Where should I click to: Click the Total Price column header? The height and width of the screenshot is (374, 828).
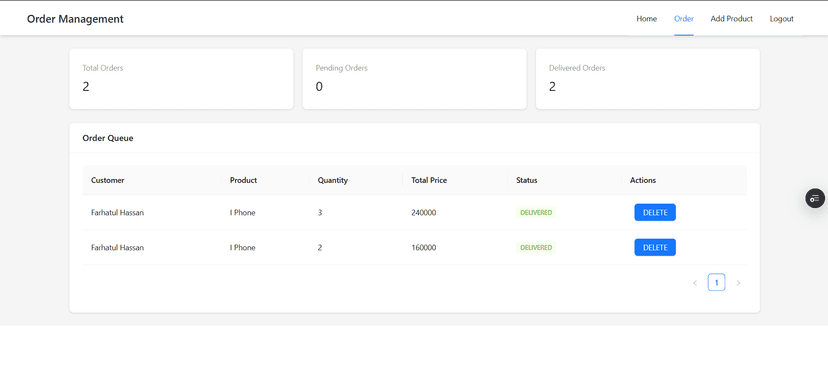(455, 180)
